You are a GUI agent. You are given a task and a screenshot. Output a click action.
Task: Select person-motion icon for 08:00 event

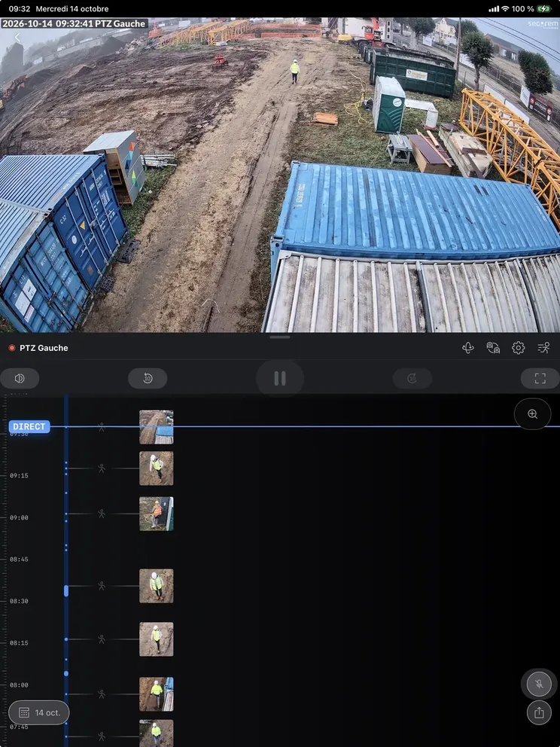click(x=102, y=694)
